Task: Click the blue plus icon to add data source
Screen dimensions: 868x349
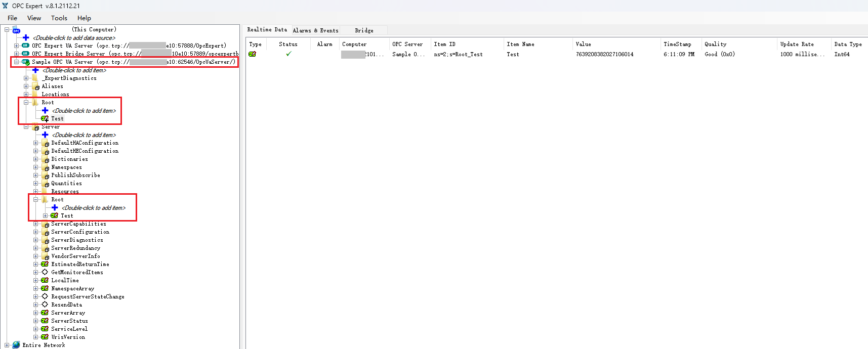Action: pyautogui.click(x=26, y=37)
